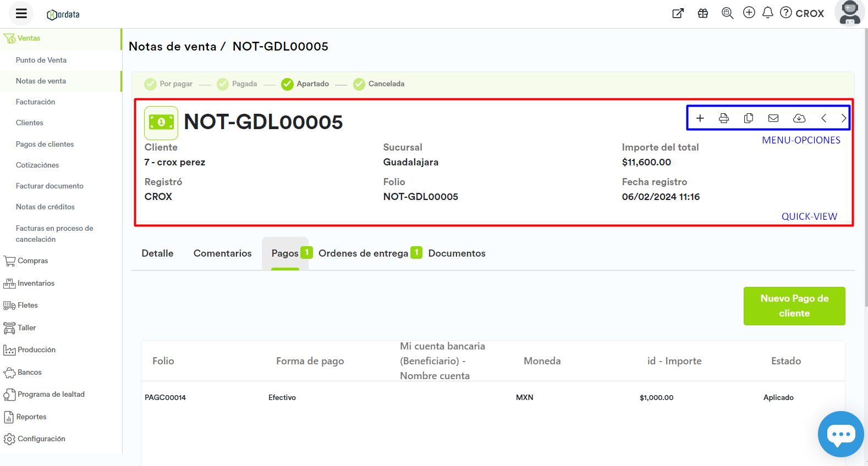This screenshot has height=466, width=868.
Task: Toggle the hamburger sidebar menu
Action: pyautogui.click(x=21, y=14)
